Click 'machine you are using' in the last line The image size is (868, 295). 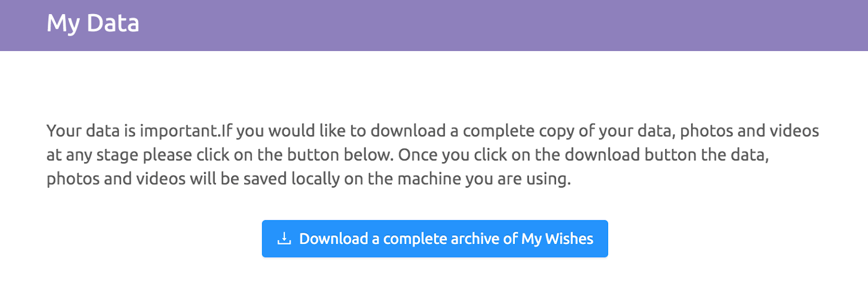[x=484, y=178]
